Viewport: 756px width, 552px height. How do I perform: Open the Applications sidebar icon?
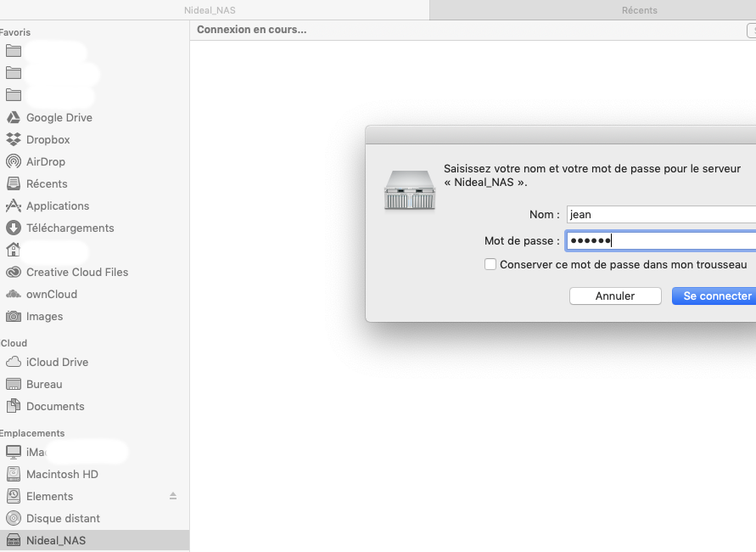(13, 206)
